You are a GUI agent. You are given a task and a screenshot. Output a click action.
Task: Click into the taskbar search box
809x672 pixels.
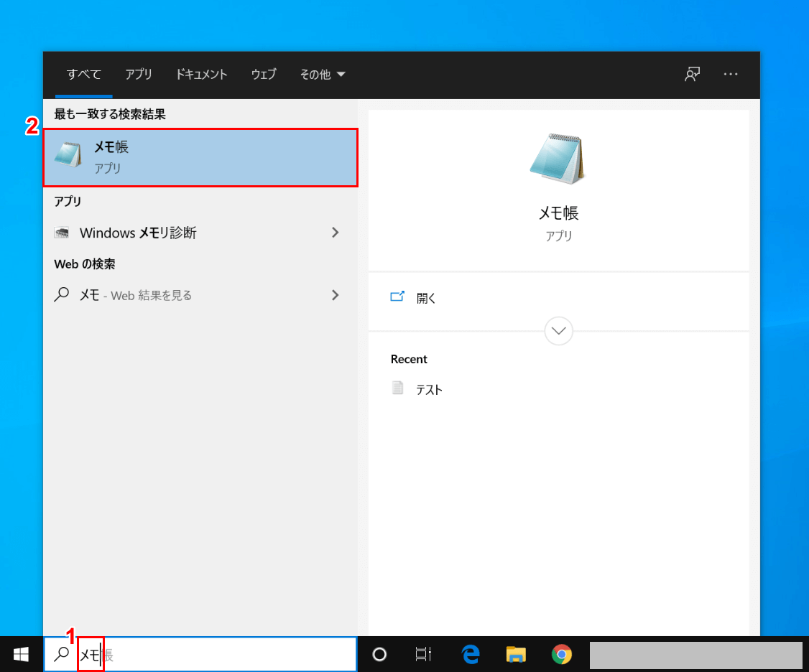click(x=200, y=655)
